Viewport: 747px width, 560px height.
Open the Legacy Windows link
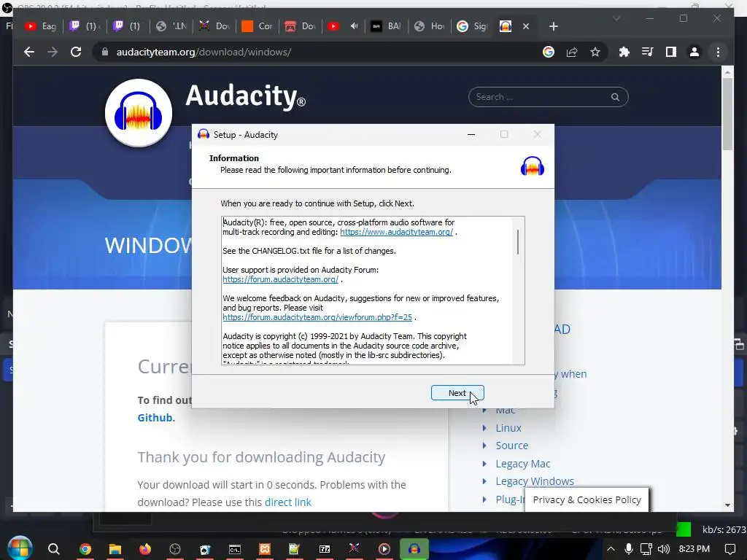535,481
